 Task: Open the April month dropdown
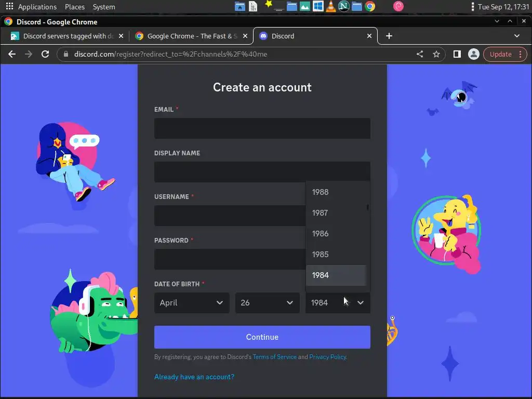(192, 303)
